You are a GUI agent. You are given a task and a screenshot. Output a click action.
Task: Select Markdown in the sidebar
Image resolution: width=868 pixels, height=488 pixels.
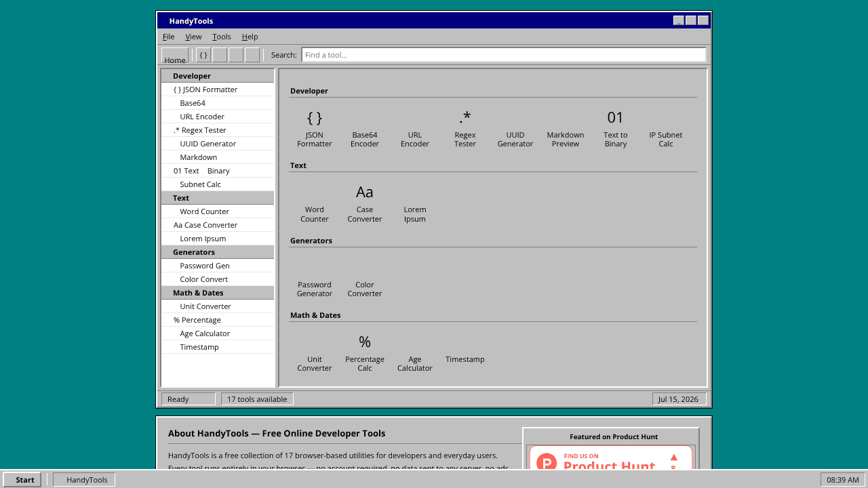(x=218, y=157)
